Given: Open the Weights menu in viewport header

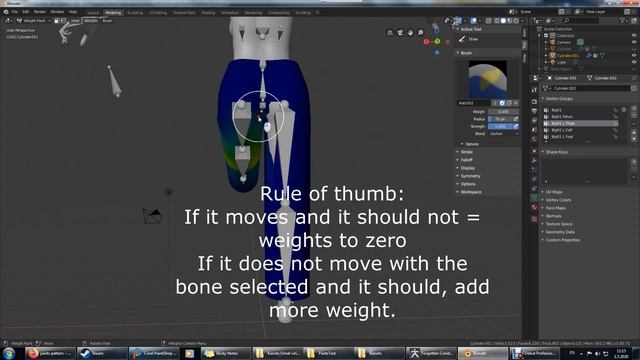Looking at the screenshot, I should (x=91, y=20).
